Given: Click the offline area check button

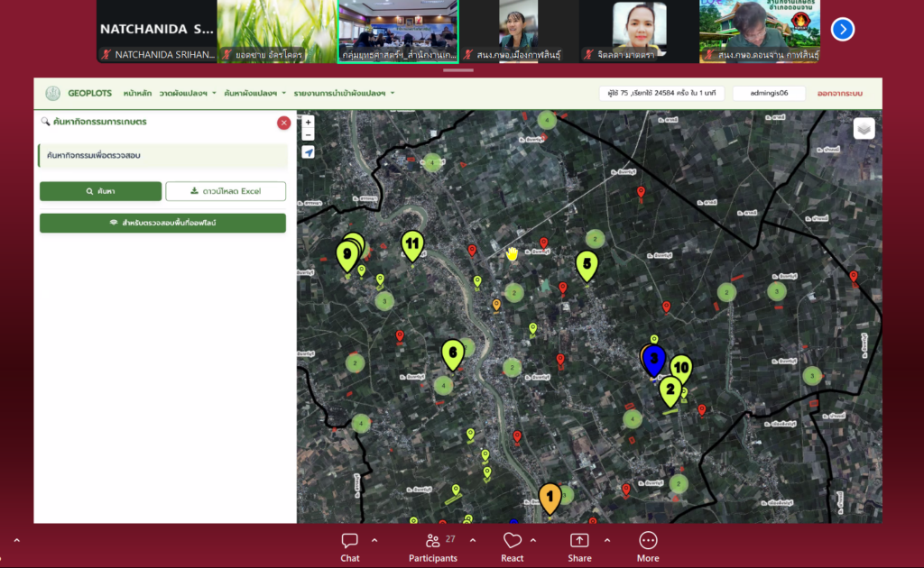Looking at the screenshot, I should pos(162,223).
